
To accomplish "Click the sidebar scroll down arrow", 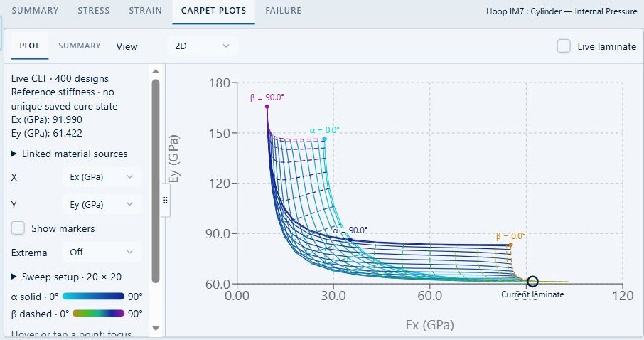I will [x=156, y=328].
